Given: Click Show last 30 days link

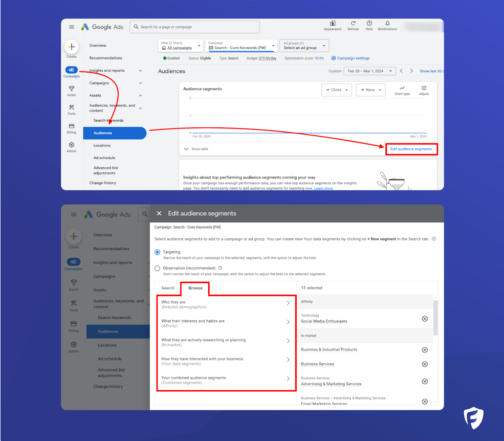Looking at the screenshot, I should coord(431,71).
